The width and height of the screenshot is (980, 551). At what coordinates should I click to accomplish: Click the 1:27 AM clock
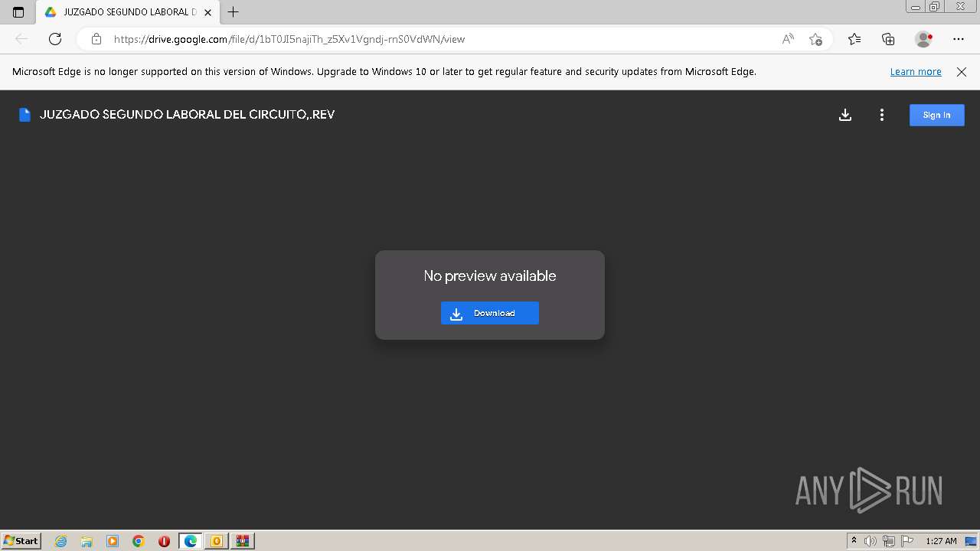[941, 541]
